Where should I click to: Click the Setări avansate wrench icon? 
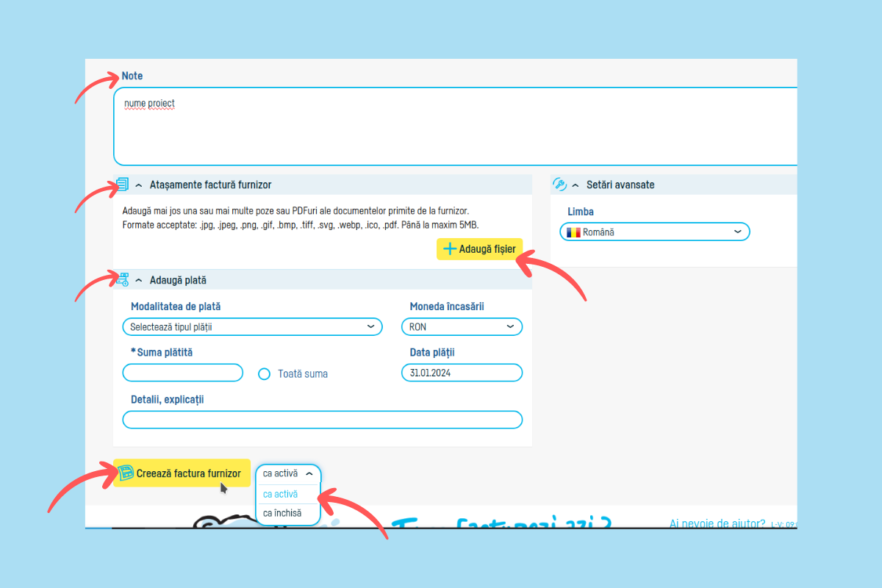pyautogui.click(x=559, y=184)
